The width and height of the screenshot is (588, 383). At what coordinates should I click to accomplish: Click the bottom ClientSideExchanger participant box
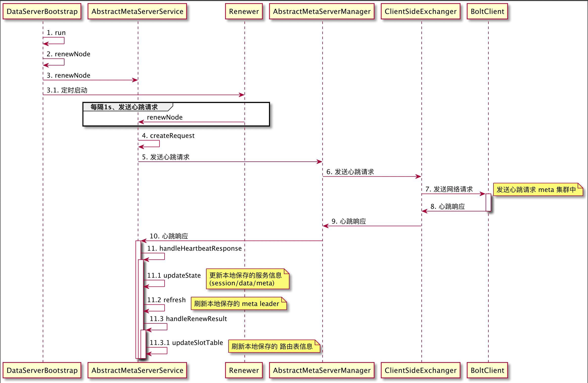coord(421,370)
